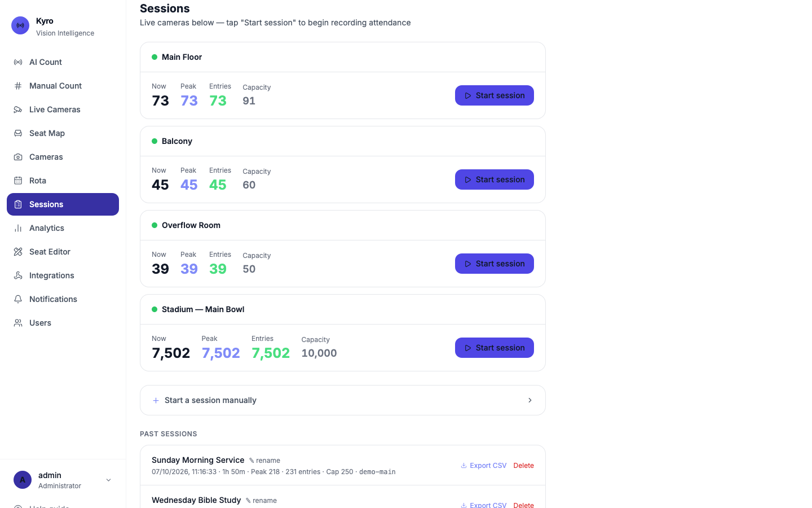This screenshot has width=812, height=508.
Task: Start session for Stadium — Main Bowl
Action: [x=495, y=348]
